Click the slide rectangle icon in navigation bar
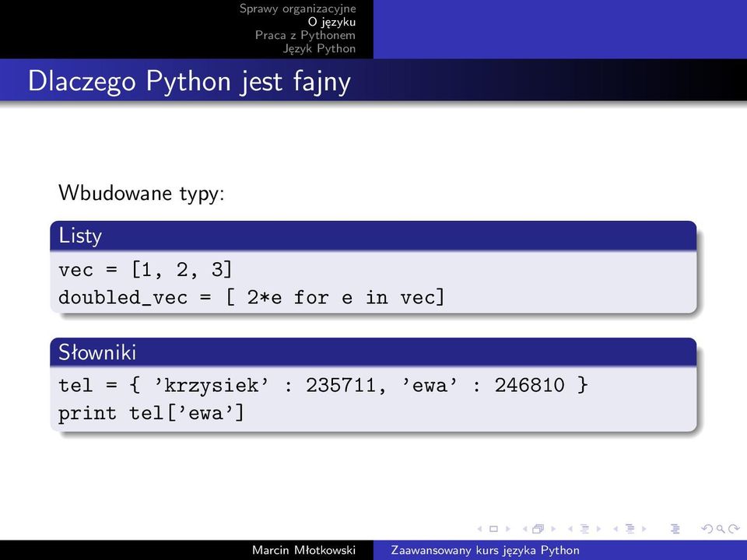This screenshot has width=747, height=560. 493,529
